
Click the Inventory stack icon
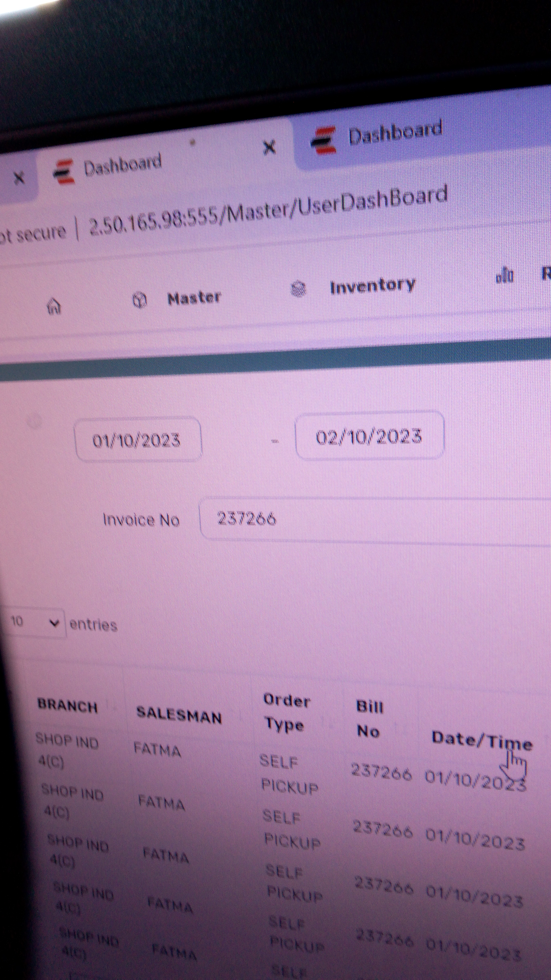pyautogui.click(x=298, y=288)
